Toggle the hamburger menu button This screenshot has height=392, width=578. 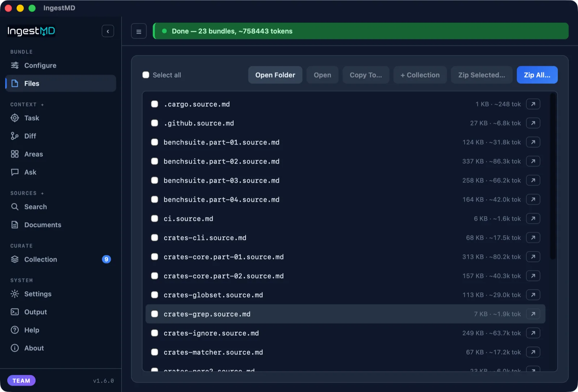pyautogui.click(x=139, y=31)
